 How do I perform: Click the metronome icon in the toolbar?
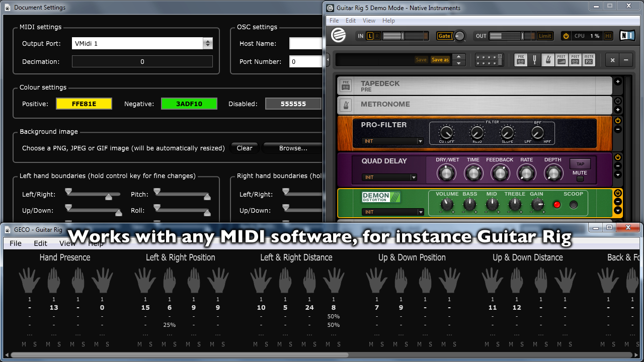coord(548,60)
